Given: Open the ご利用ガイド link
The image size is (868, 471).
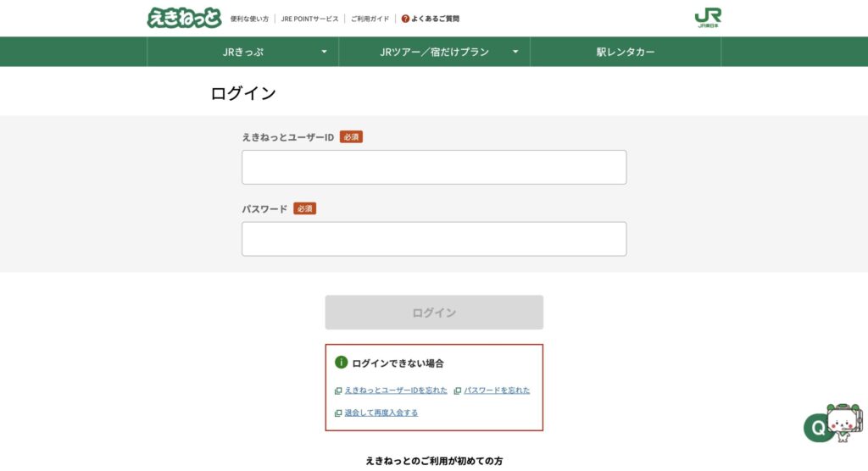Looking at the screenshot, I should click(x=370, y=19).
